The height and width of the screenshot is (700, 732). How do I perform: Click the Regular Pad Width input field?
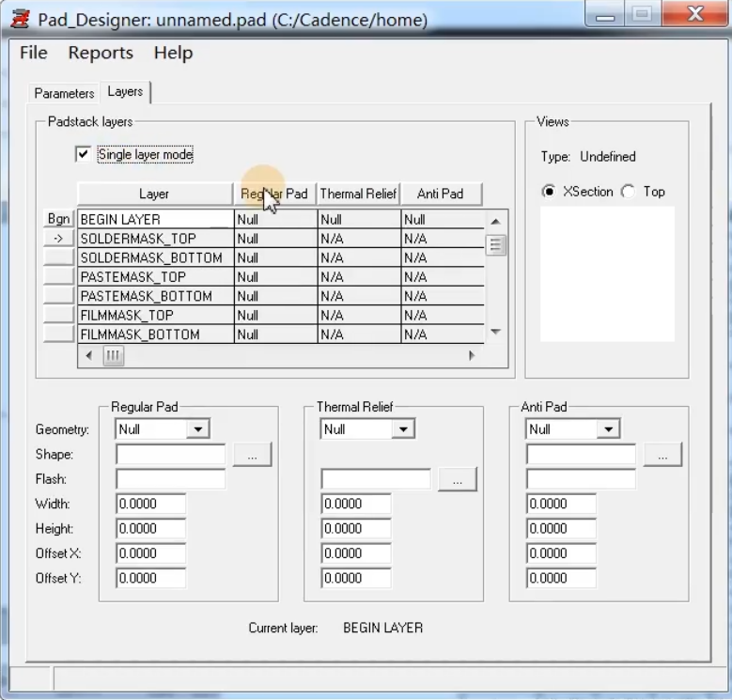(150, 504)
